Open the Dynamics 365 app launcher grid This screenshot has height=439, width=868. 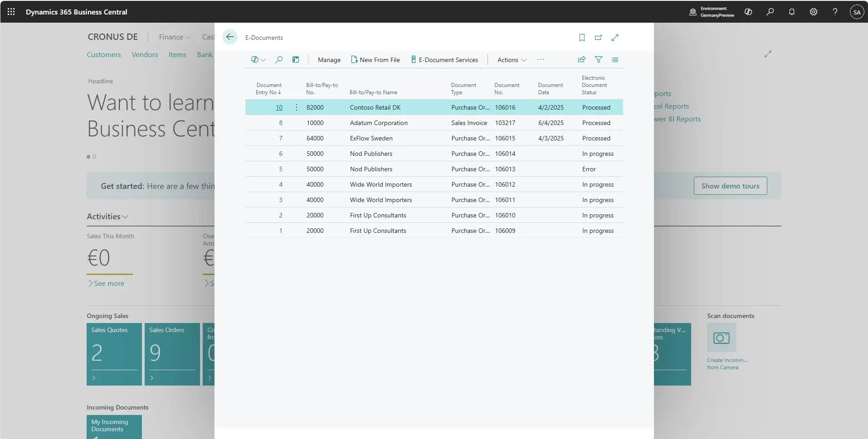pos(11,12)
